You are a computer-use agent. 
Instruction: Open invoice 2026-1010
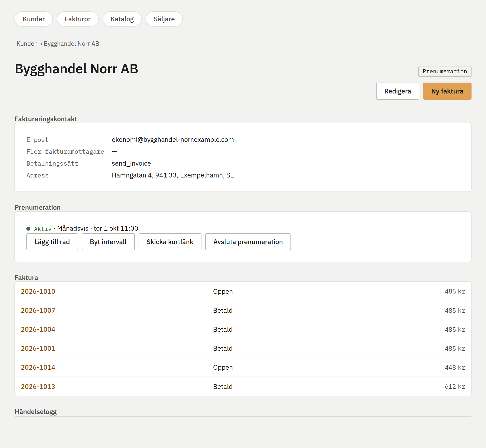point(38,291)
